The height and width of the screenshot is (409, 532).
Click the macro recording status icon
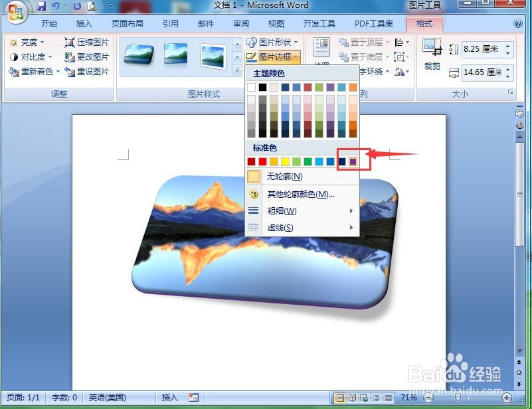tap(193, 398)
